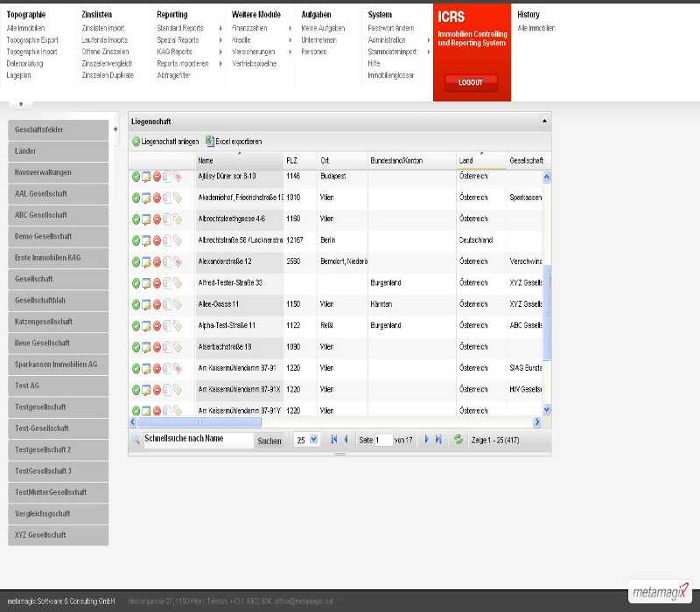Refresh the Liegenschaft grid
The image size is (700, 612).
[458, 440]
